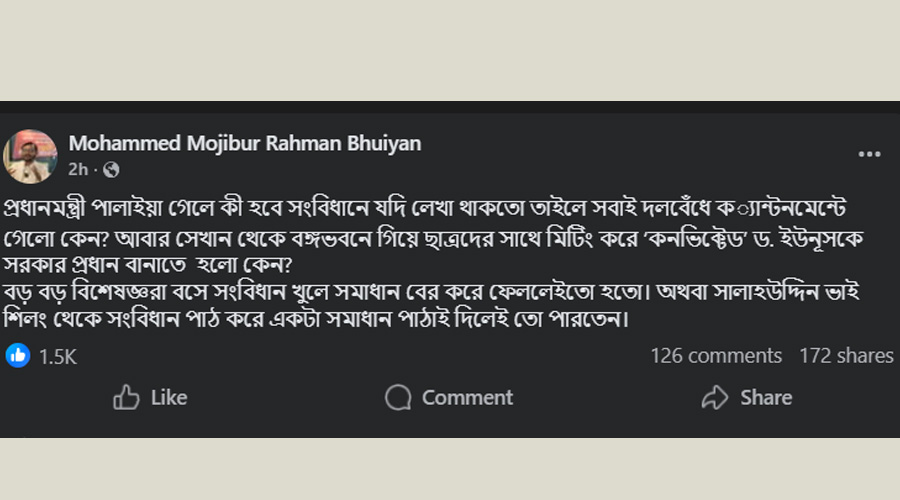Click the Share arrow icon
The image size is (900, 500).
point(714,398)
